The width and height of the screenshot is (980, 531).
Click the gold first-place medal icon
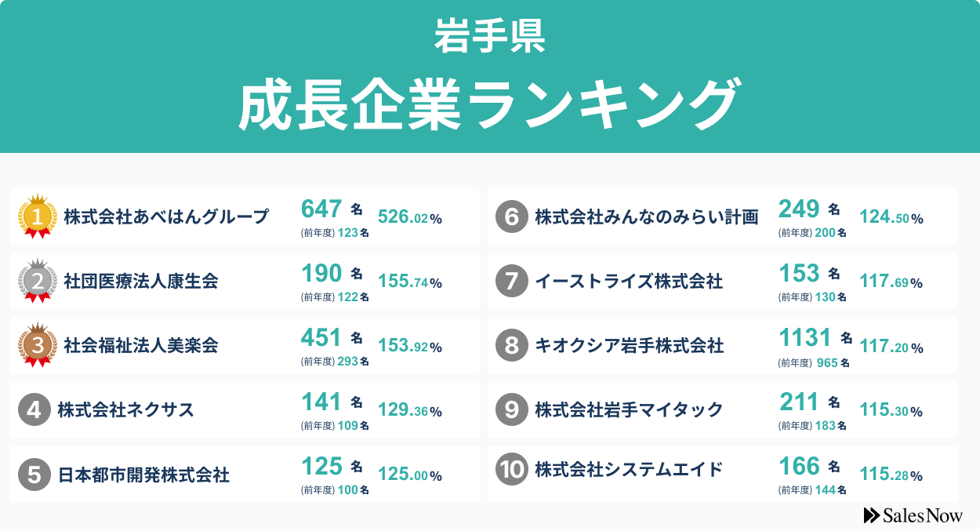tap(38, 216)
